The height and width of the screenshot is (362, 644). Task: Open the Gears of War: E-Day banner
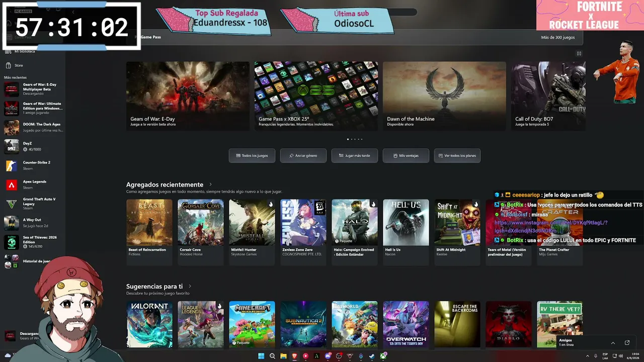tap(188, 96)
